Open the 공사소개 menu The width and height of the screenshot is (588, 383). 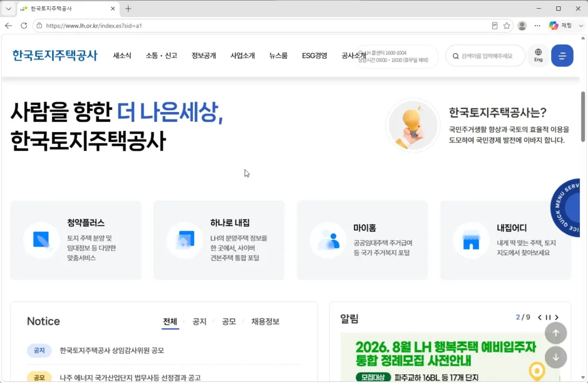[354, 56]
